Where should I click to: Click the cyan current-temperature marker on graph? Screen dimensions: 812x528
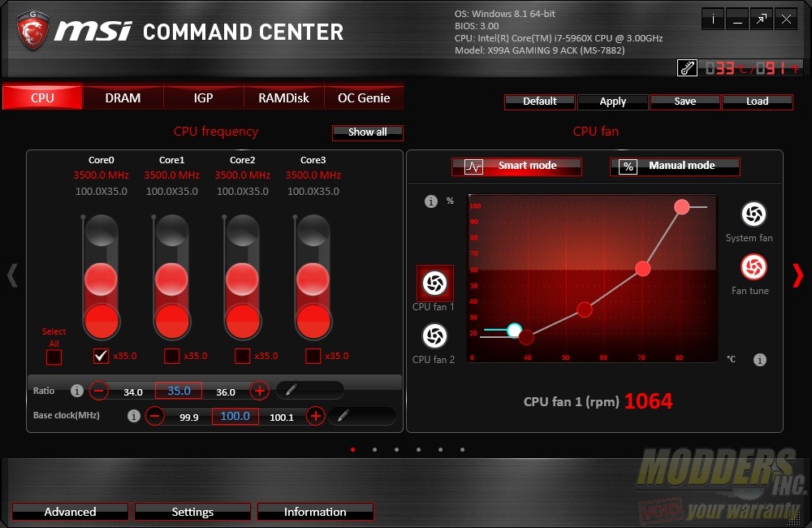514,330
